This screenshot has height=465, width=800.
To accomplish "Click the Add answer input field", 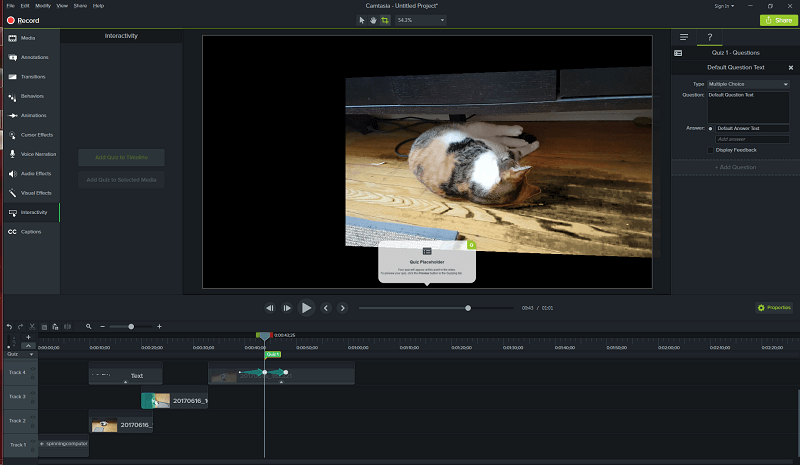I will (x=752, y=139).
